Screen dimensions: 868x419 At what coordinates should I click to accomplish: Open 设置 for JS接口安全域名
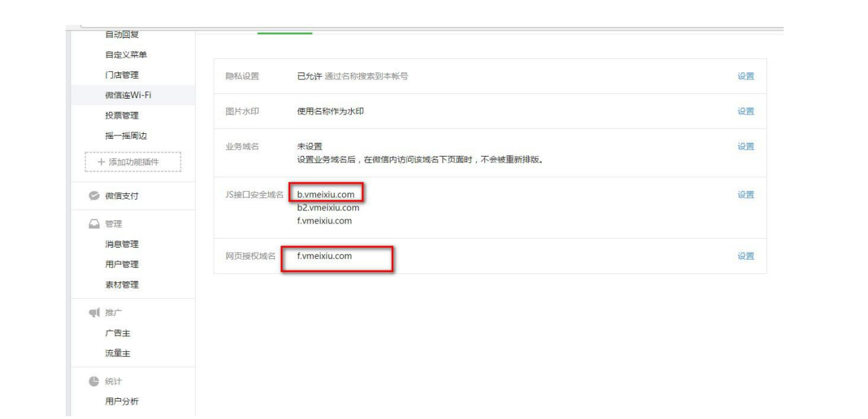[745, 195]
